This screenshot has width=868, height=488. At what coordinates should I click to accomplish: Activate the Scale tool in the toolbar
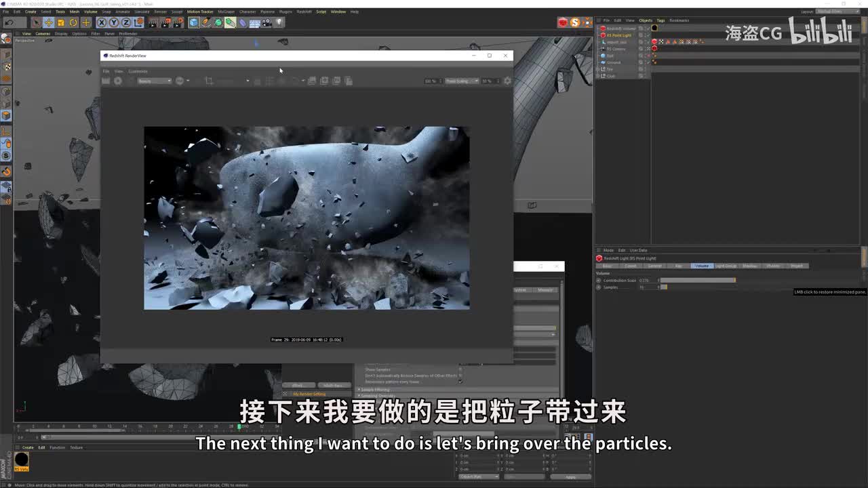coord(61,22)
